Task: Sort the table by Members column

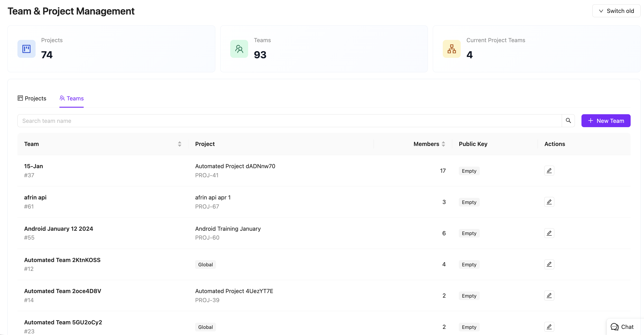Action: (x=443, y=144)
